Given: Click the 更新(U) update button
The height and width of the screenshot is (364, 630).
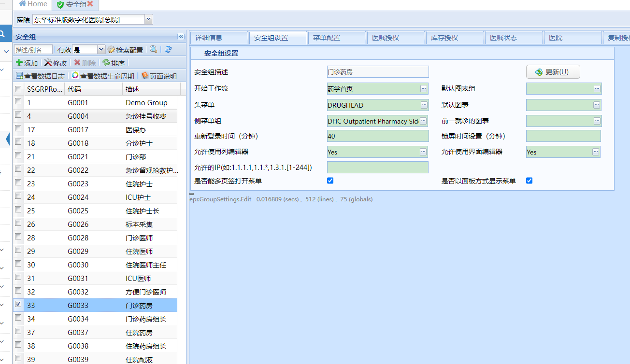Looking at the screenshot, I should (553, 72).
